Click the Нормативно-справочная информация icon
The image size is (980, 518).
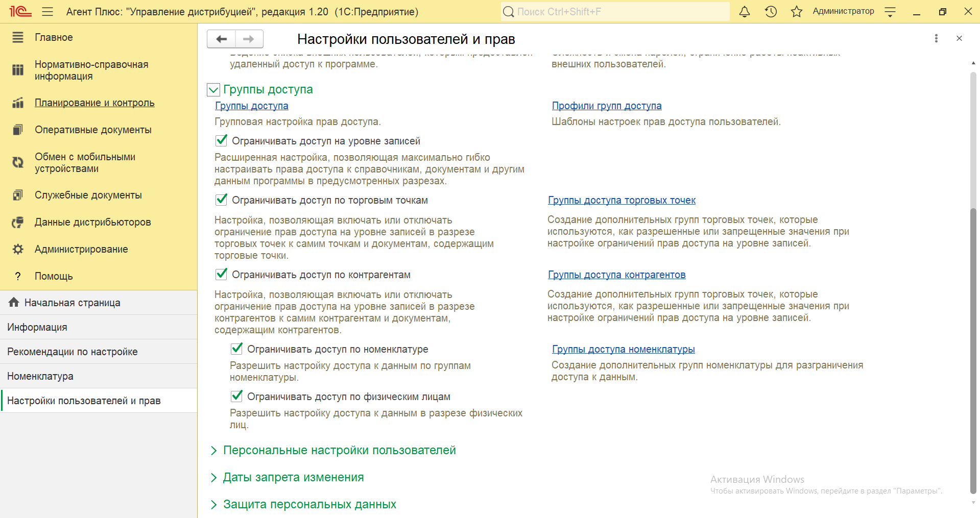(x=18, y=70)
